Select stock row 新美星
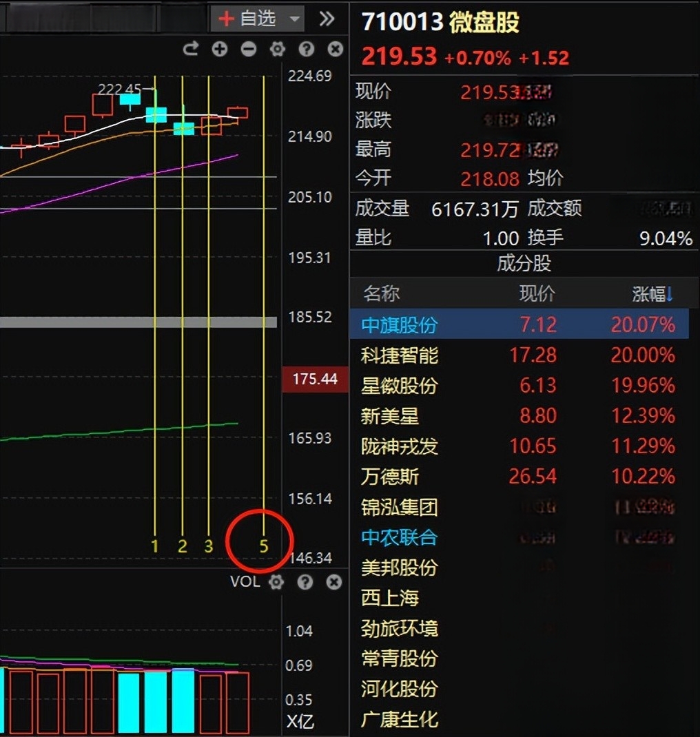 519,416
